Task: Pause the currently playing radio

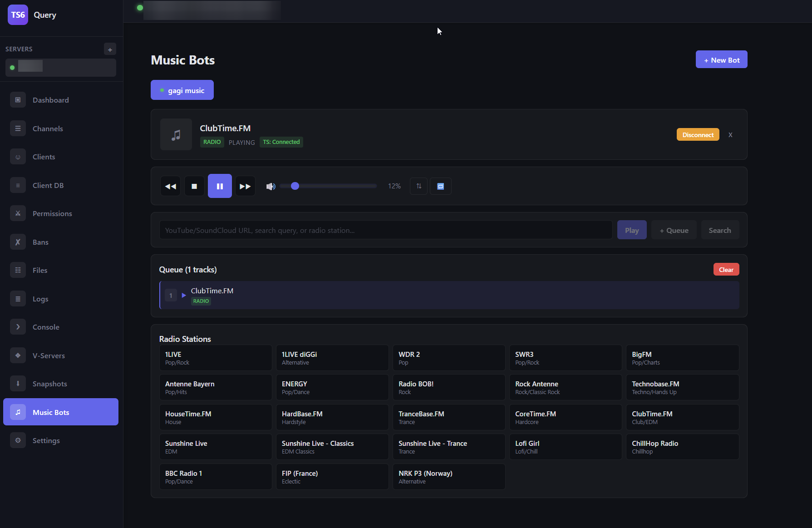Action: (220, 186)
